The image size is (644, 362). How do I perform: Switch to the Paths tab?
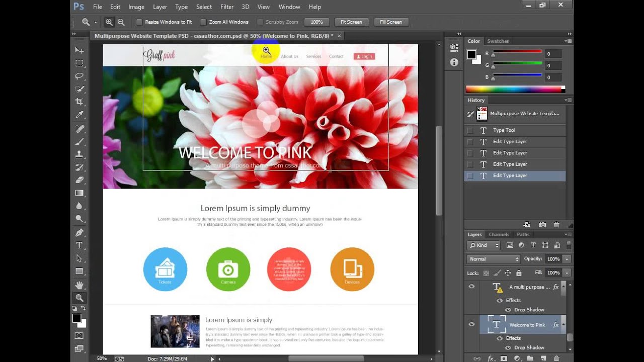click(523, 234)
